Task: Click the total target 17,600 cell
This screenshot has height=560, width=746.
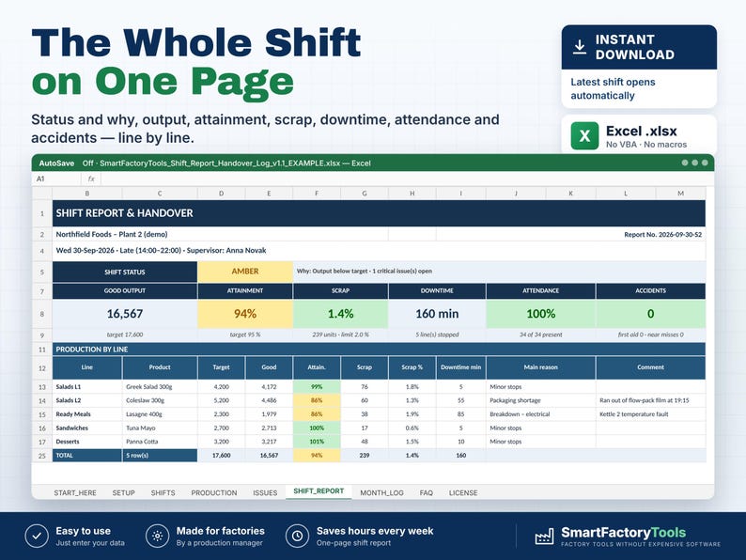Action: click(221, 456)
